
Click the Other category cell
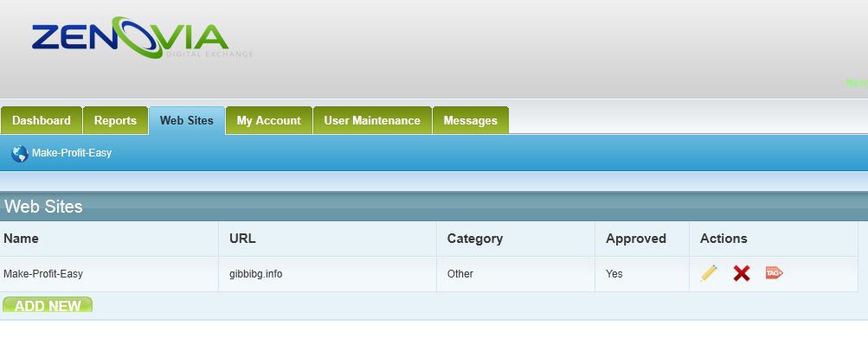516,274
